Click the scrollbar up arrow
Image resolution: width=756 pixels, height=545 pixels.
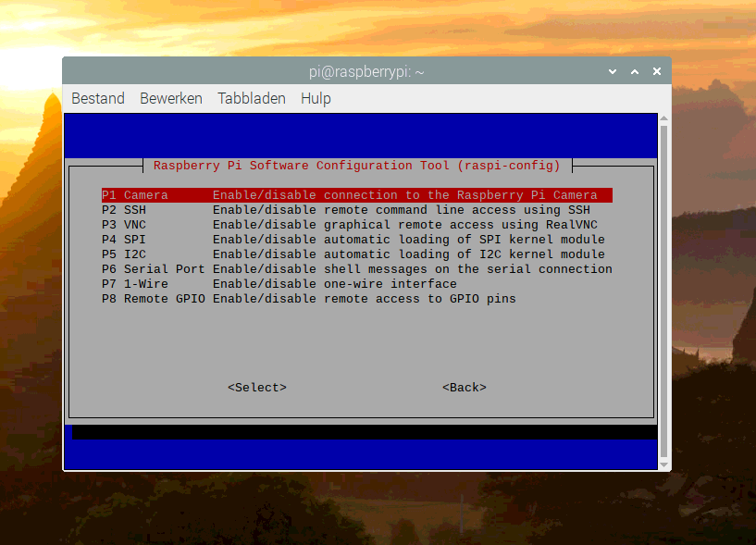tap(663, 118)
